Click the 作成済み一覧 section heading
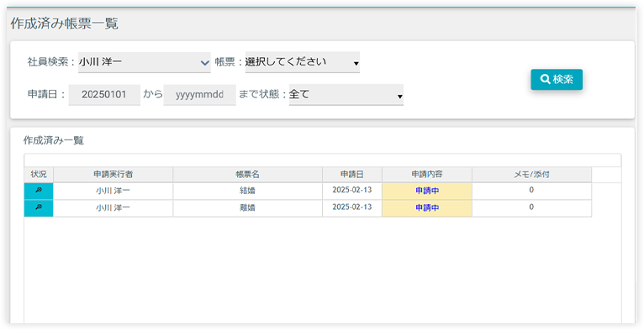The width and height of the screenshot is (644, 330). [x=54, y=141]
